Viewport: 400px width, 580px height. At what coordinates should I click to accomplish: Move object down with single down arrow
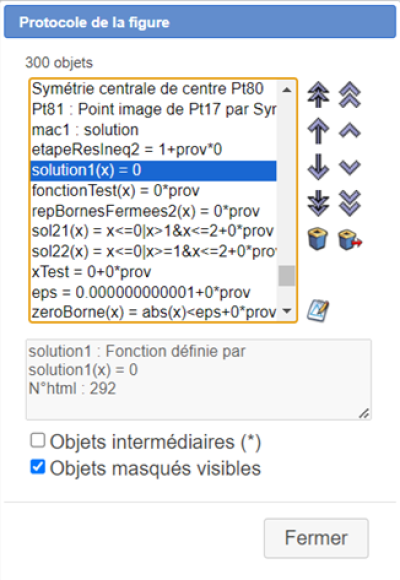[x=318, y=167]
